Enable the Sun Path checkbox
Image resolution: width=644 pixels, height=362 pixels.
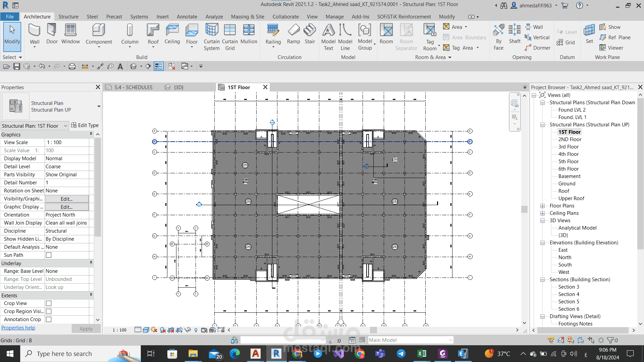tap(49, 255)
